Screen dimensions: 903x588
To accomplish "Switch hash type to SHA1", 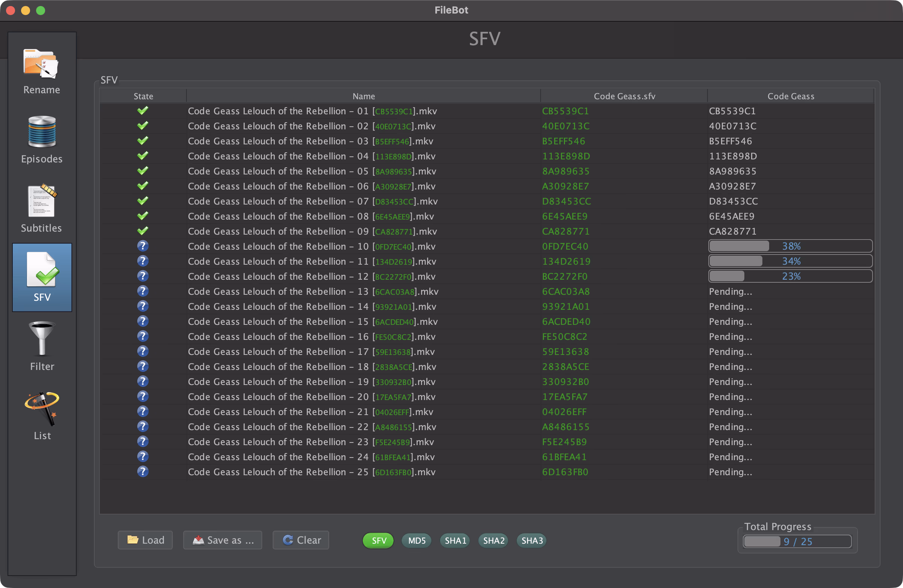I will [455, 540].
